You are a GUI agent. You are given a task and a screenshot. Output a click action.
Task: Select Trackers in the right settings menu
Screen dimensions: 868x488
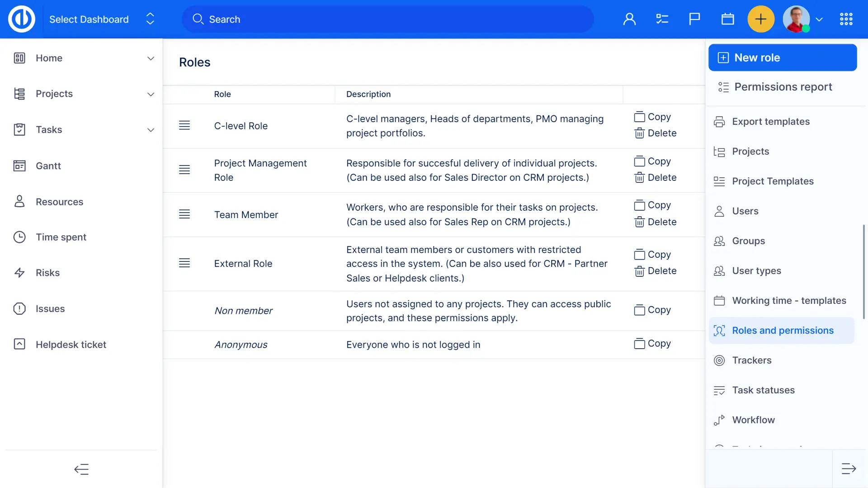coord(751,360)
